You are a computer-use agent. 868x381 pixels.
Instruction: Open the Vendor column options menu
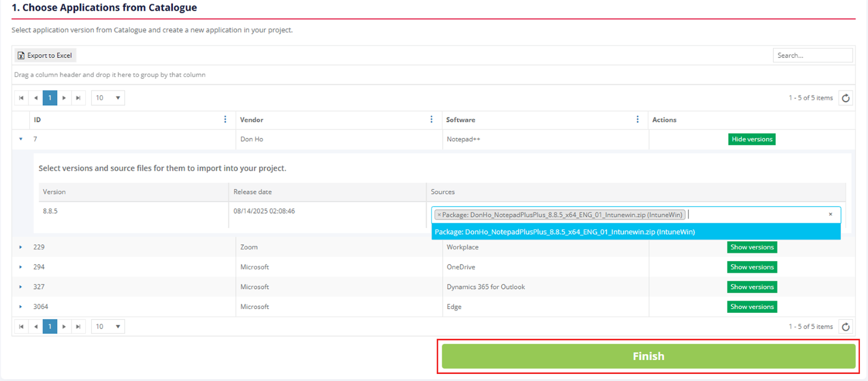tap(431, 120)
